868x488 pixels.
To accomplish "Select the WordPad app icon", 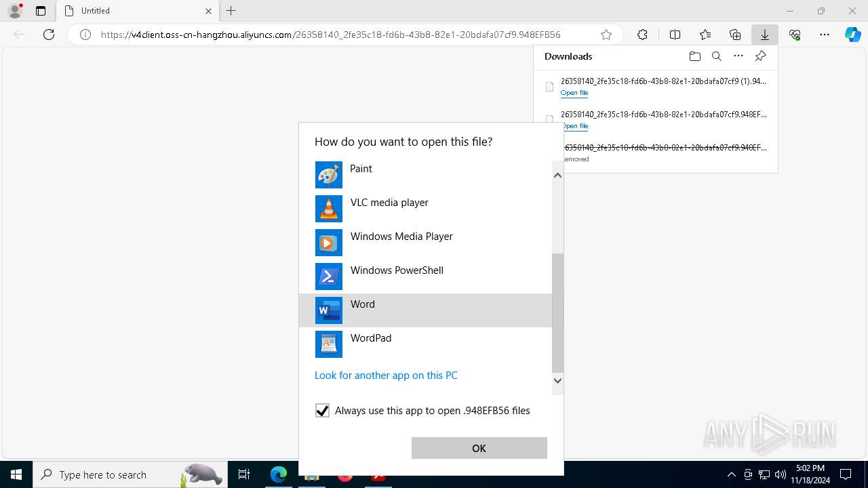I will pyautogui.click(x=329, y=344).
